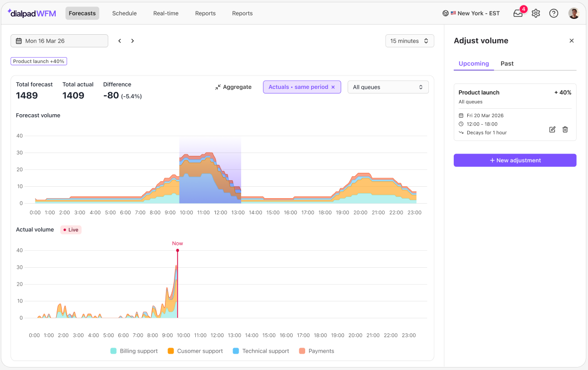This screenshot has height=370, width=588.
Task: Switch to the Past adjustments tab
Action: click(507, 64)
